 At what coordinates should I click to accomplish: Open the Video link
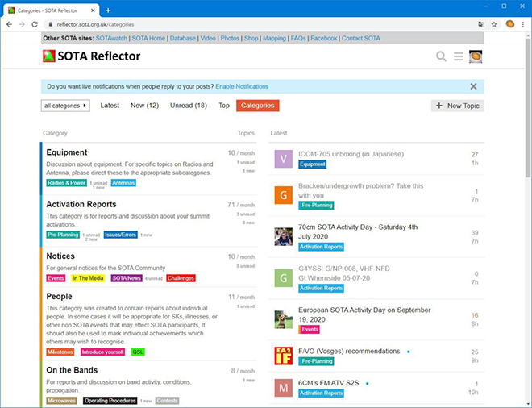208,39
